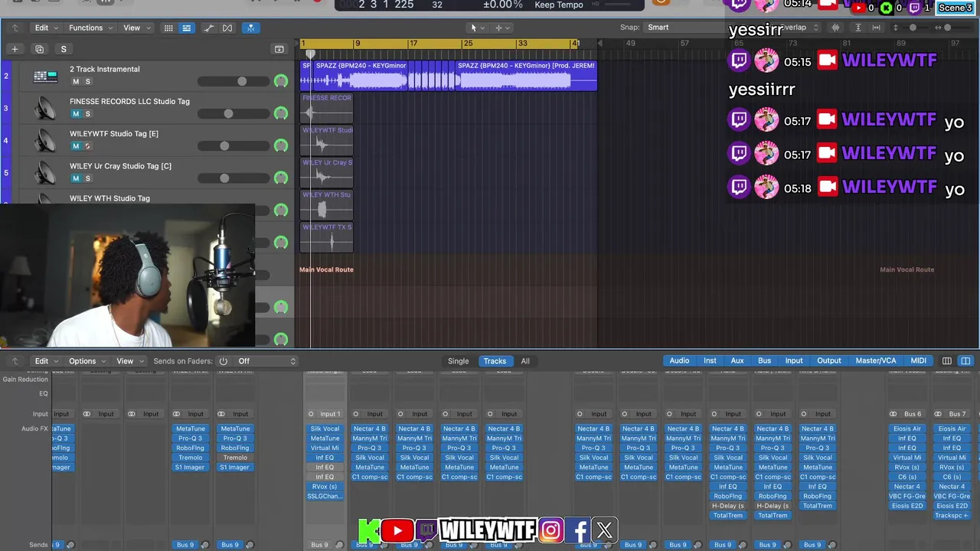Viewport: 980px width, 551px height.
Task: Click bar 17 on timeline ruler
Action: [413, 44]
